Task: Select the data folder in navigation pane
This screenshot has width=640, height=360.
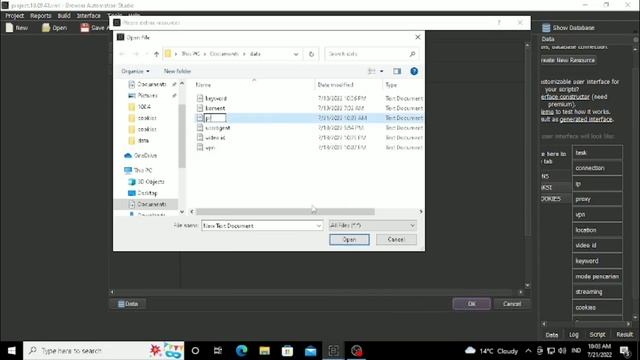Action: pyautogui.click(x=139, y=140)
